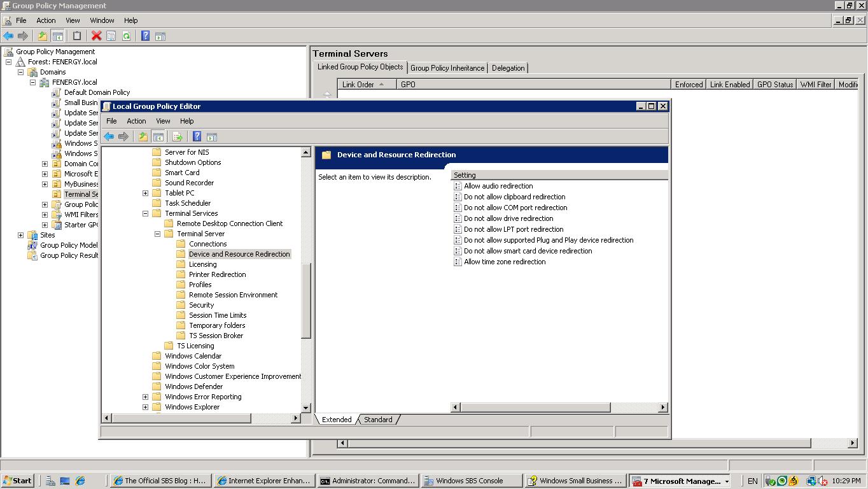Expand the Tablet PC folder

[x=146, y=193]
